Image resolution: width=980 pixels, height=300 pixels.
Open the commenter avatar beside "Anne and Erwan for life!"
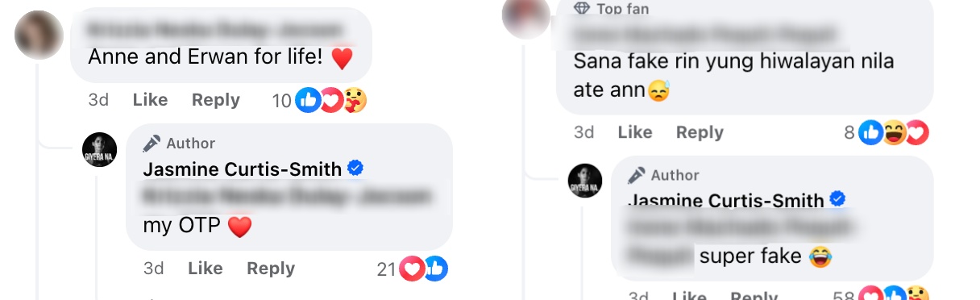click(39, 35)
